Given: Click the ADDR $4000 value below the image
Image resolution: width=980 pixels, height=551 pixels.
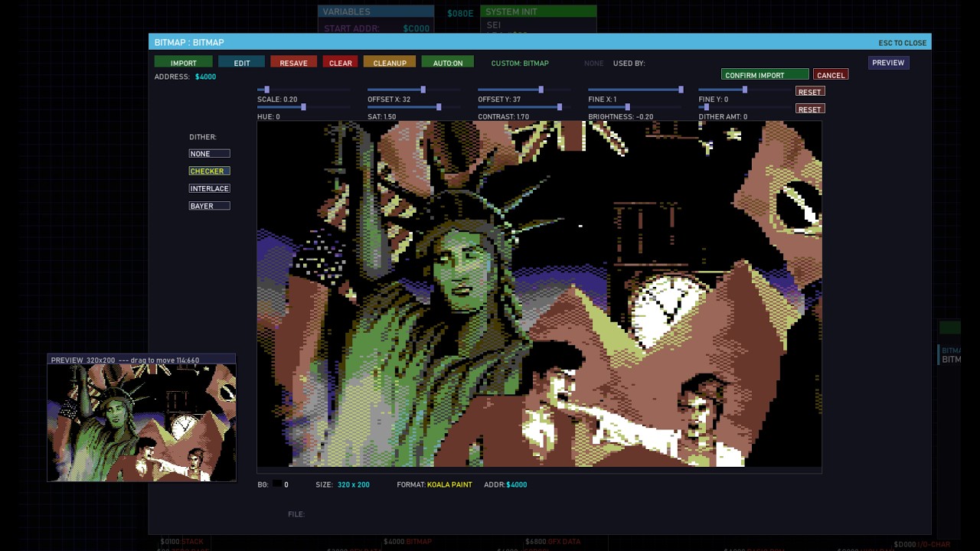Looking at the screenshot, I should pos(517,484).
